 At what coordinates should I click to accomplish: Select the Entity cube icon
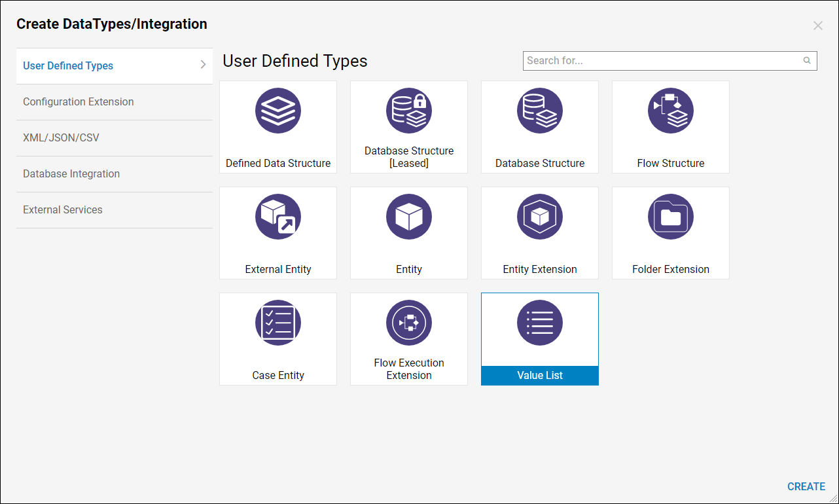[409, 217]
